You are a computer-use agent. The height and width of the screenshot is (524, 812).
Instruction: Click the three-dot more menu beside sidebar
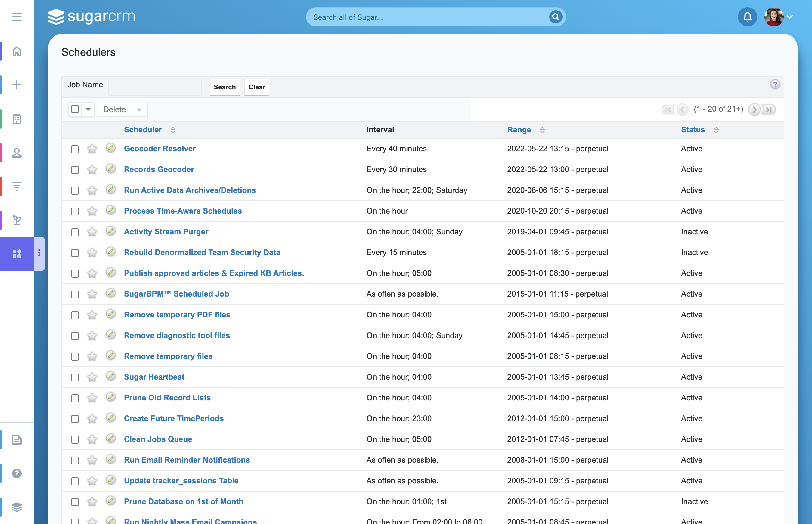[x=39, y=253]
